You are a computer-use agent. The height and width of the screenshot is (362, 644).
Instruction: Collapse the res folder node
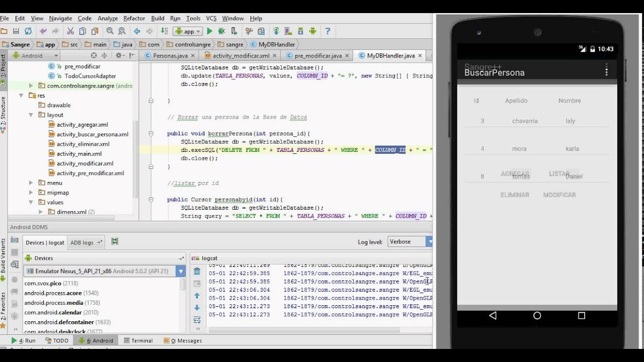pos(21,96)
